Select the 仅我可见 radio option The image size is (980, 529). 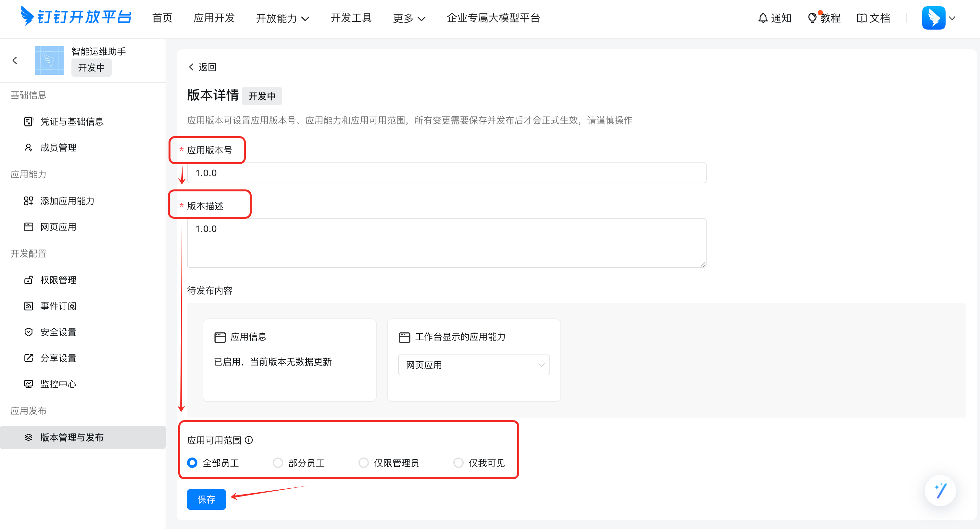click(x=458, y=462)
